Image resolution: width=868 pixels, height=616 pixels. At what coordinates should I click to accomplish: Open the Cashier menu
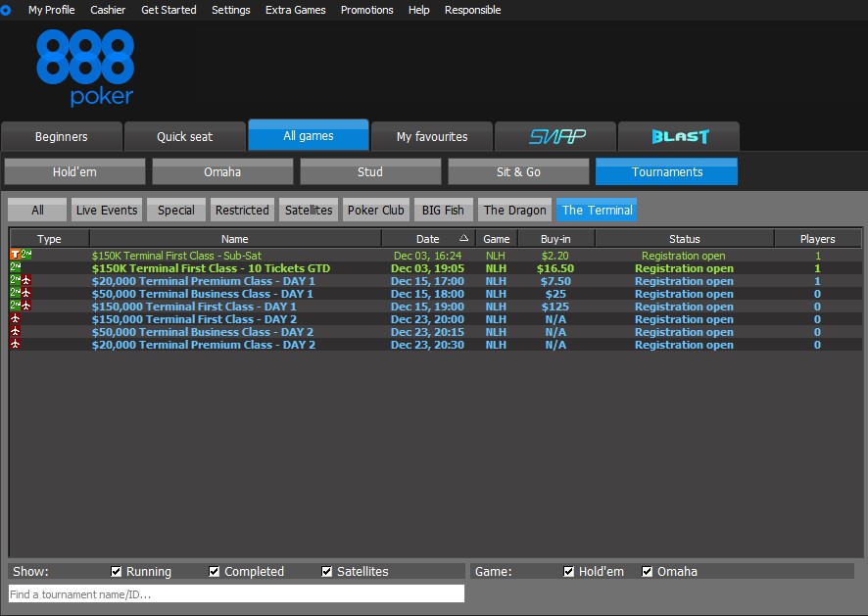pos(108,10)
